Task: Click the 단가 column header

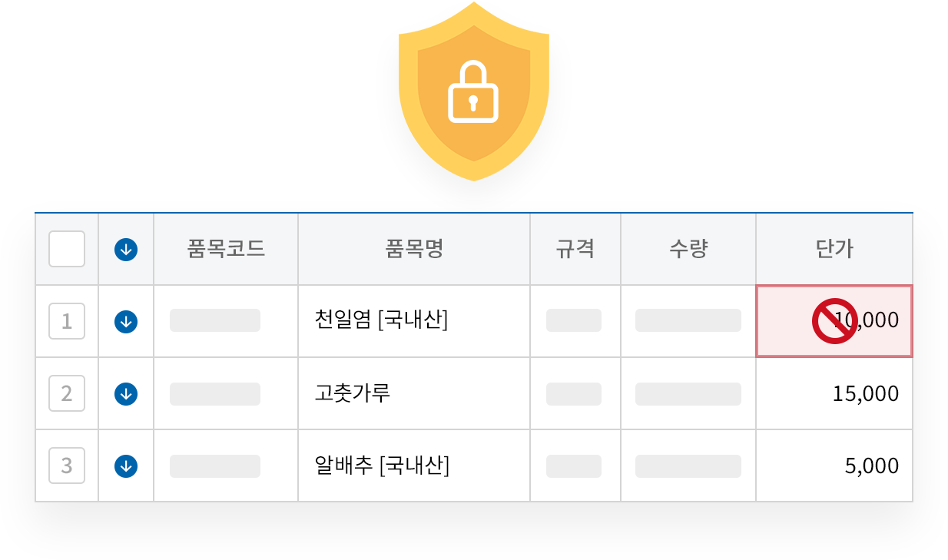Action: coord(834,249)
